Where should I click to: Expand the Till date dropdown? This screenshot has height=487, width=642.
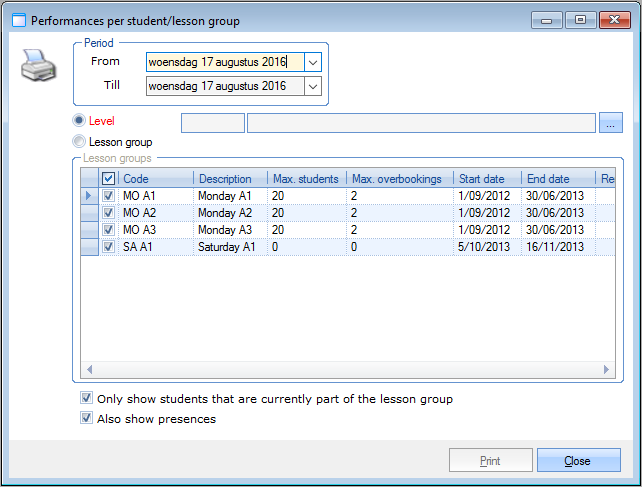coord(313,87)
